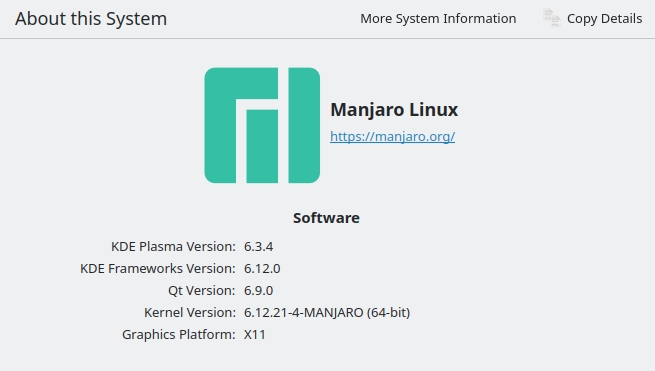
Task: Click the Software section heading
Action: point(326,218)
